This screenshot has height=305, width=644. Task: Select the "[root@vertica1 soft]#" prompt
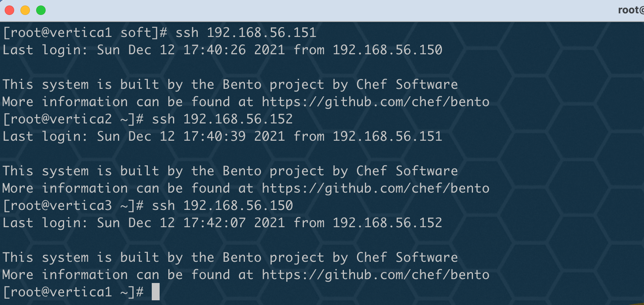(x=85, y=33)
